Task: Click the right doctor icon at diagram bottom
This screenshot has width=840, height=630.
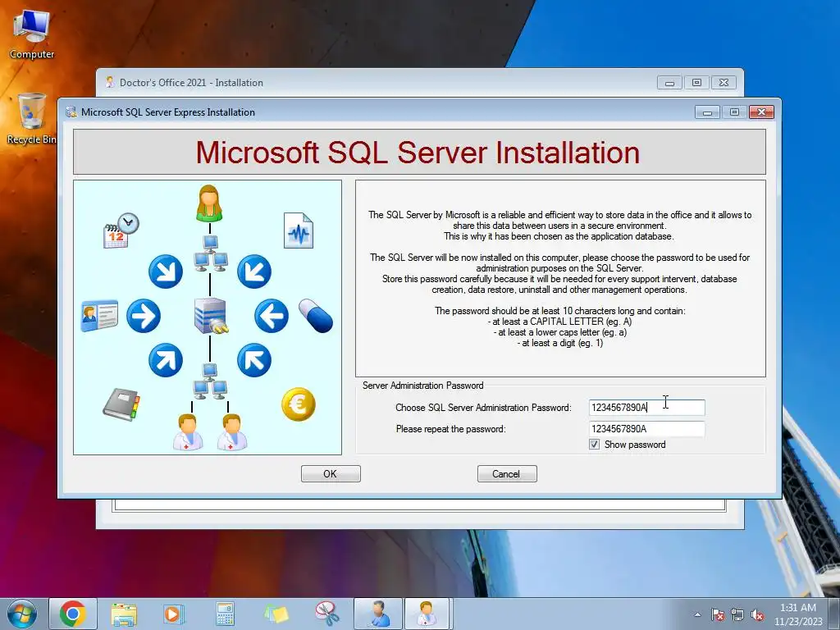Action: [x=232, y=431]
